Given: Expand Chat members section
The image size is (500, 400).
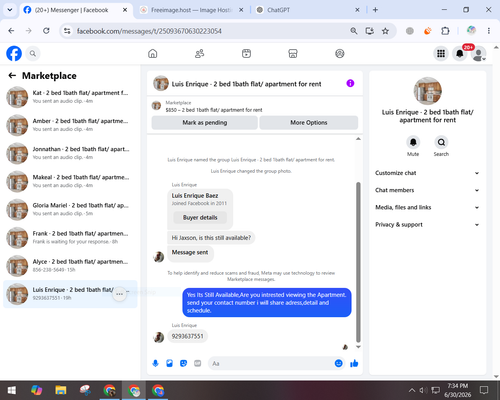Looking at the screenshot, I should 427,190.
